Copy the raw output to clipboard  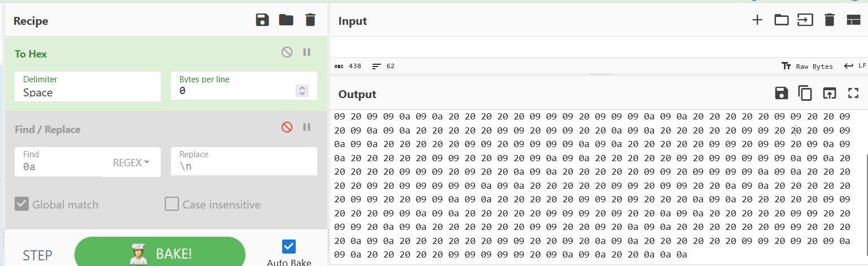(x=805, y=94)
